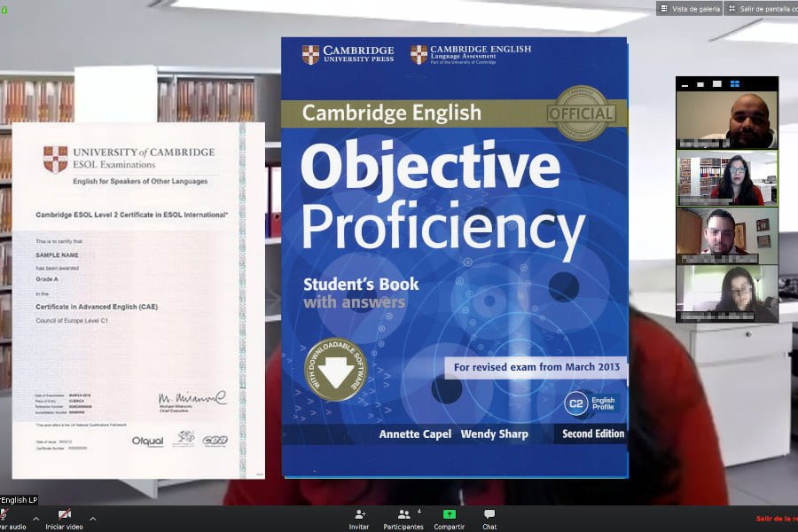Screen dimensions: 798x532
Task: Select the bald man's video thumbnail
Action: tap(727, 120)
